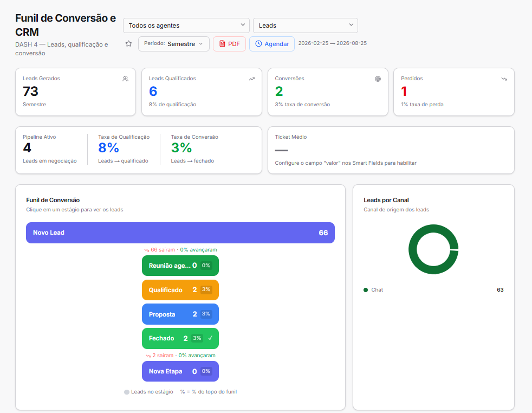Click the 'Leads em negociação' caption
The width and height of the screenshot is (532, 413).
pos(49,161)
